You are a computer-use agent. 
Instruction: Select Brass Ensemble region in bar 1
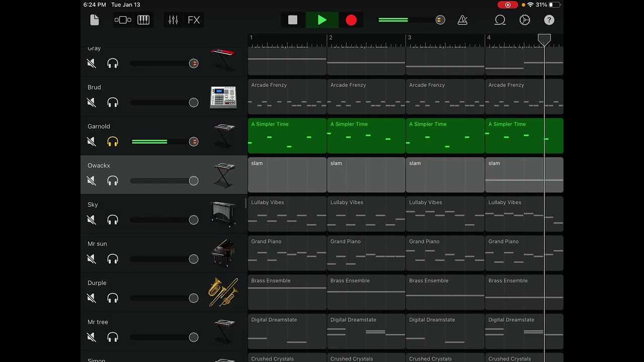pyautogui.click(x=287, y=293)
